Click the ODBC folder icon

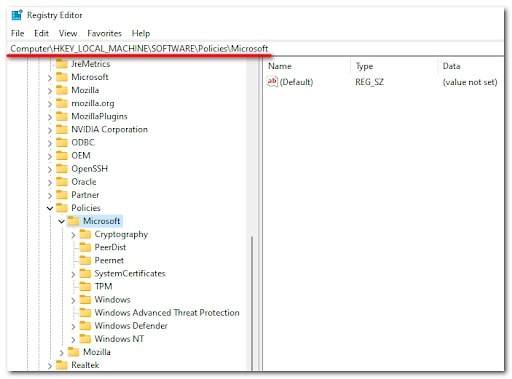pos(62,142)
